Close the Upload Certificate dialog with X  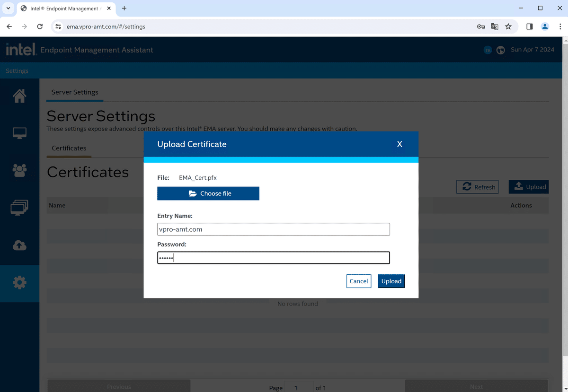point(399,144)
